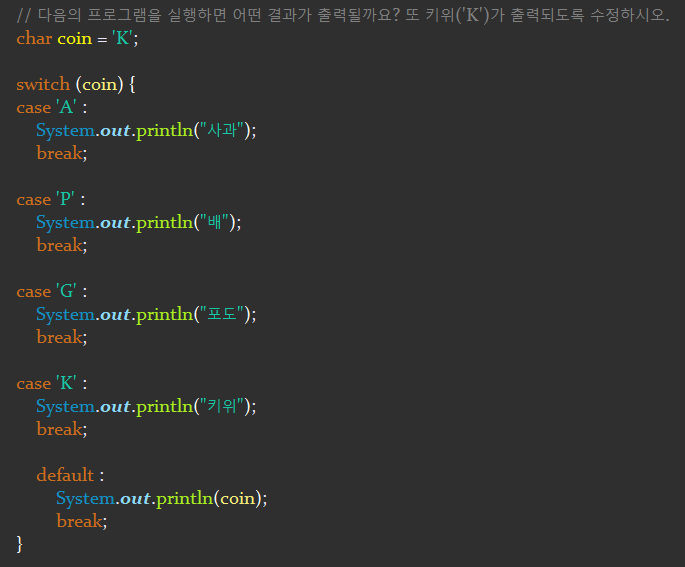Screen dimensions: 685x567
Task: Click the break statement below 배 println
Action: [62, 245]
